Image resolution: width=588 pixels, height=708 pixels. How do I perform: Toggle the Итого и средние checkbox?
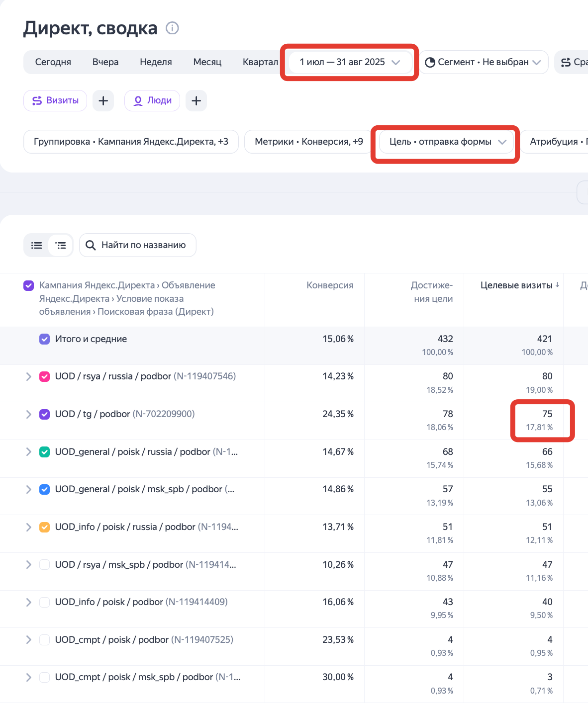(x=45, y=339)
